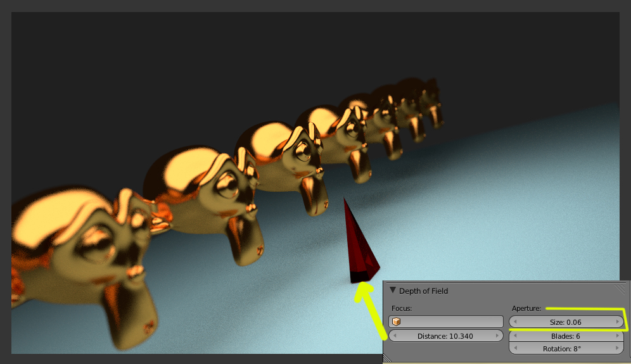Increase aperture Size with right arrow
Screen dimensions: 631x364
point(618,322)
